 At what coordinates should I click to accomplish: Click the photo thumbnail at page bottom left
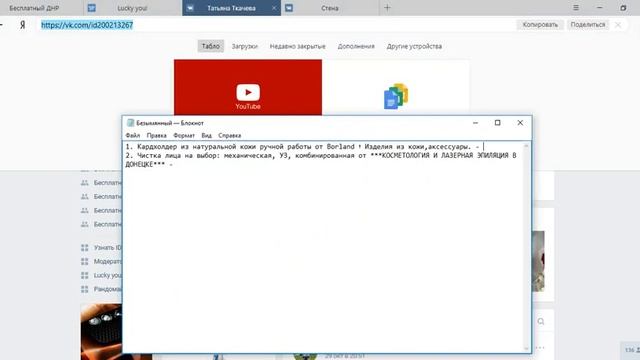tap(101, 331)
